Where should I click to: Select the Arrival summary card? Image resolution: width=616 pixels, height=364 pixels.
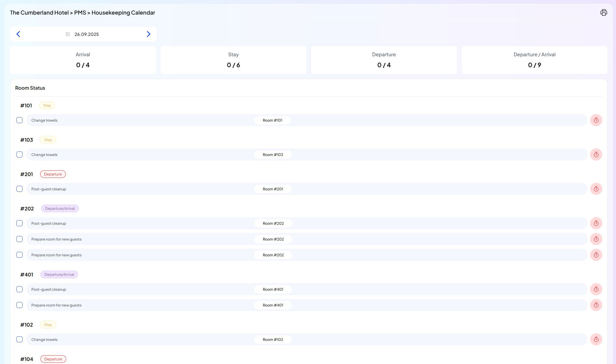point(83,60)
